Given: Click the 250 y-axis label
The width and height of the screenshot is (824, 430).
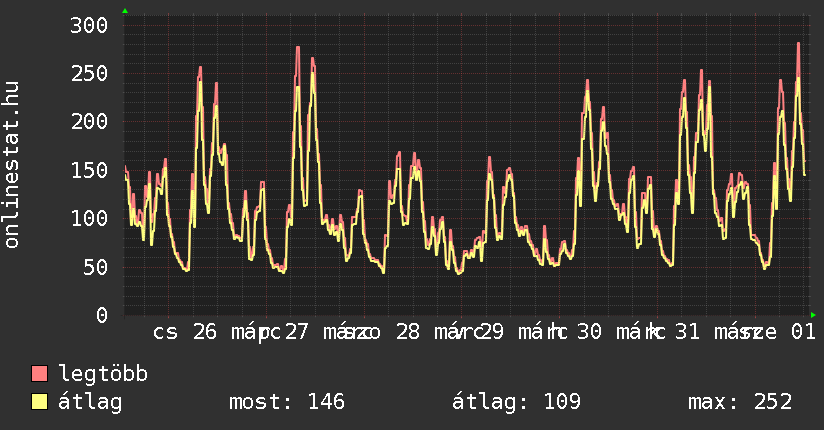Looking at the screenshot, I should 88,73.
